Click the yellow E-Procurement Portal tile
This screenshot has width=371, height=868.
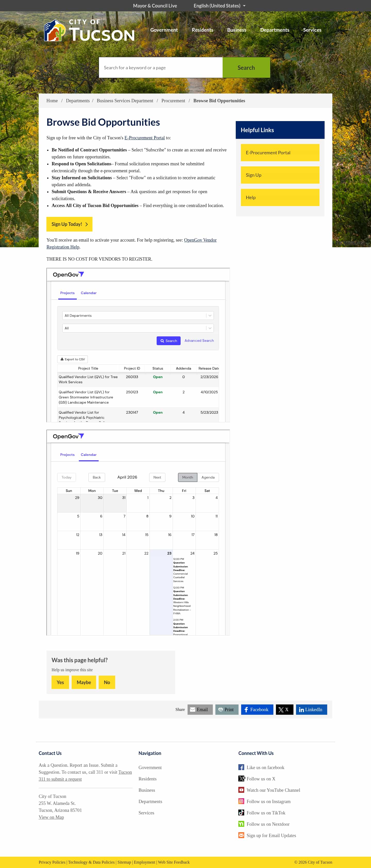280,153
